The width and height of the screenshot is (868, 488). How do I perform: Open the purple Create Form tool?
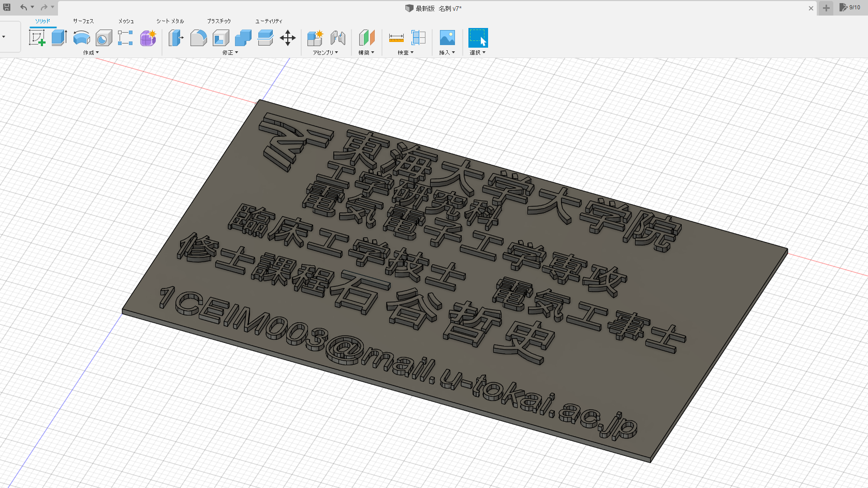[148, 38]
